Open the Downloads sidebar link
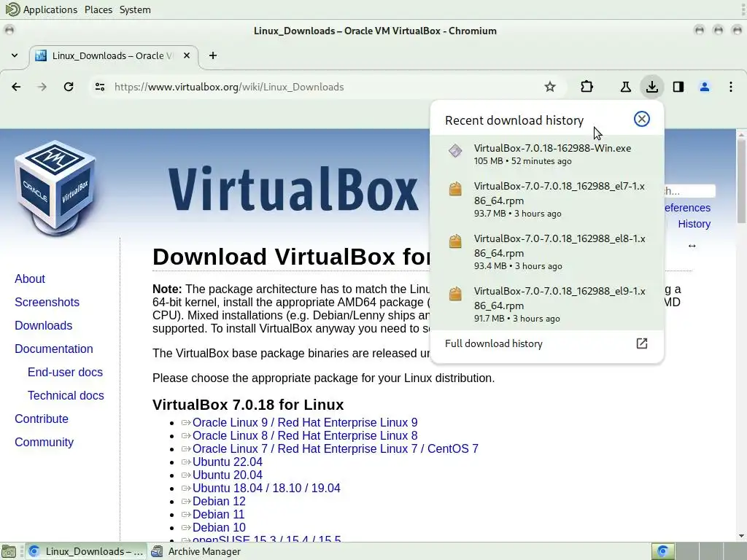The image size is (747, 560). point(43,325)
